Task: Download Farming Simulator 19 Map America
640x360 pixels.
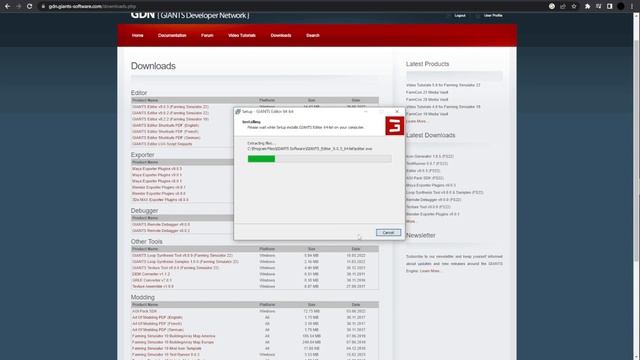Action: [x=173, y=336]
